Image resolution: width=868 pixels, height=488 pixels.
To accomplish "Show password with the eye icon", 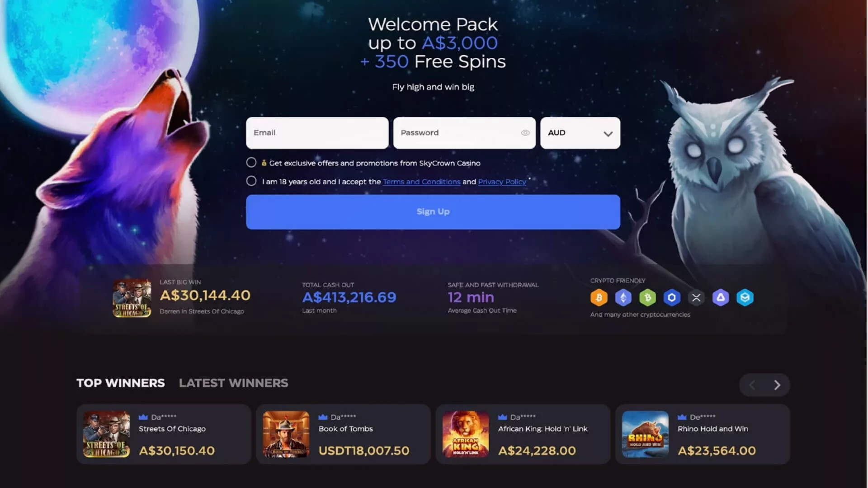I will coord(525,133).
